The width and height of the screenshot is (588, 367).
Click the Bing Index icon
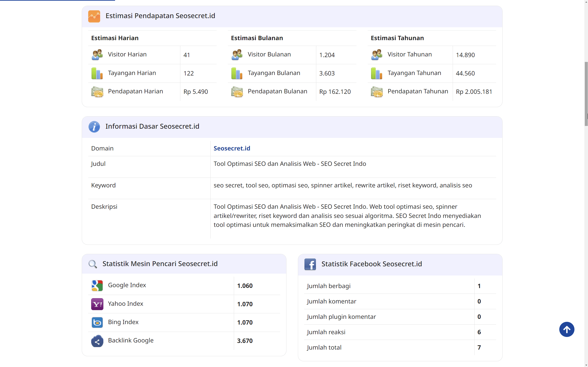[97, 322]
